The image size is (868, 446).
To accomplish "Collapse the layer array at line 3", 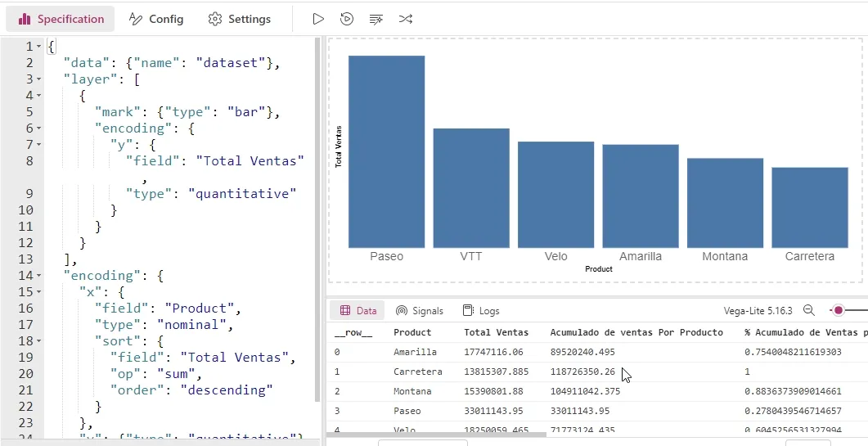I will point(38,79).
